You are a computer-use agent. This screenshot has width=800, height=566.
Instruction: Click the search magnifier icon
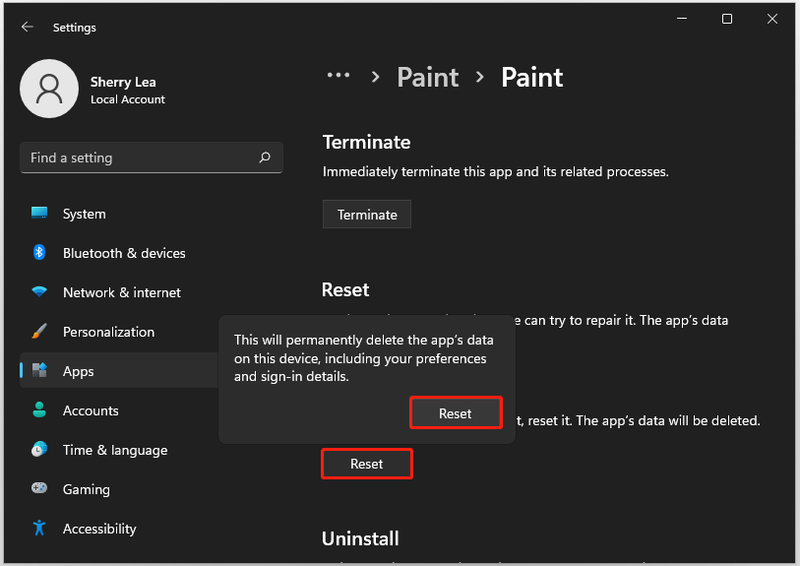point(265,157)
